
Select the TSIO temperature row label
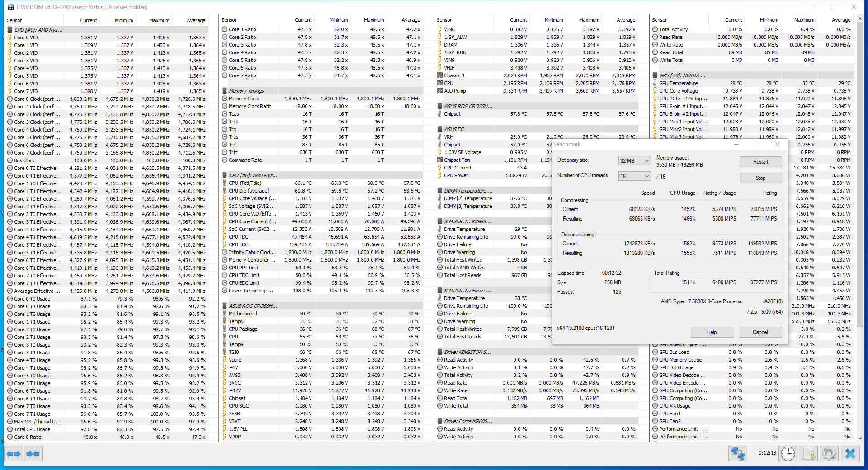(234, 352)
